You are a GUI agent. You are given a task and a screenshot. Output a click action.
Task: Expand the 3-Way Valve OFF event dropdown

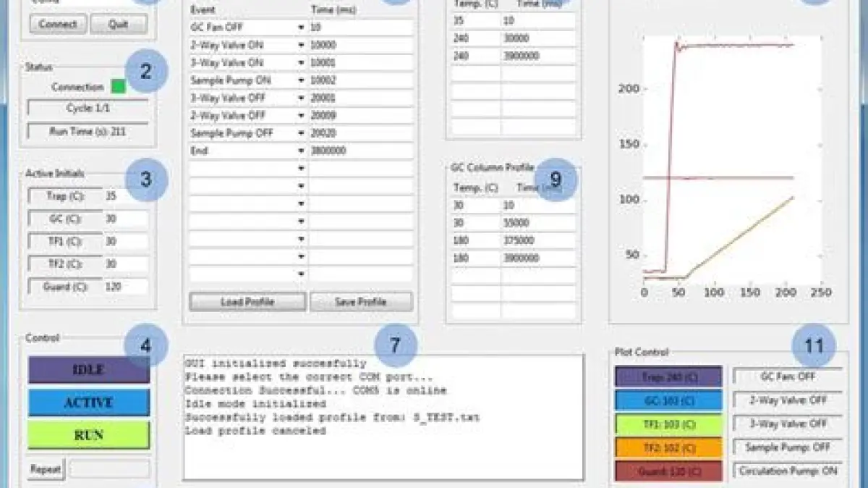click(x=301, y=98)
